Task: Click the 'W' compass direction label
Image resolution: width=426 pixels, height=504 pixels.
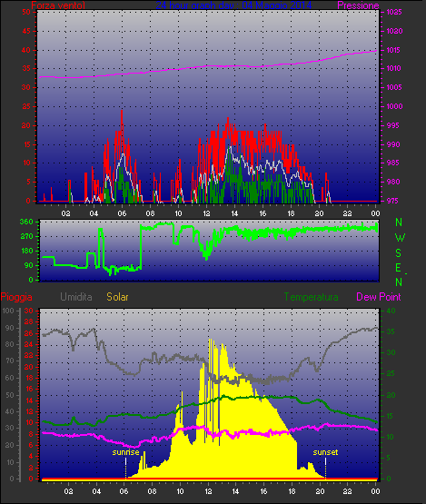Action: click(400, 238)
